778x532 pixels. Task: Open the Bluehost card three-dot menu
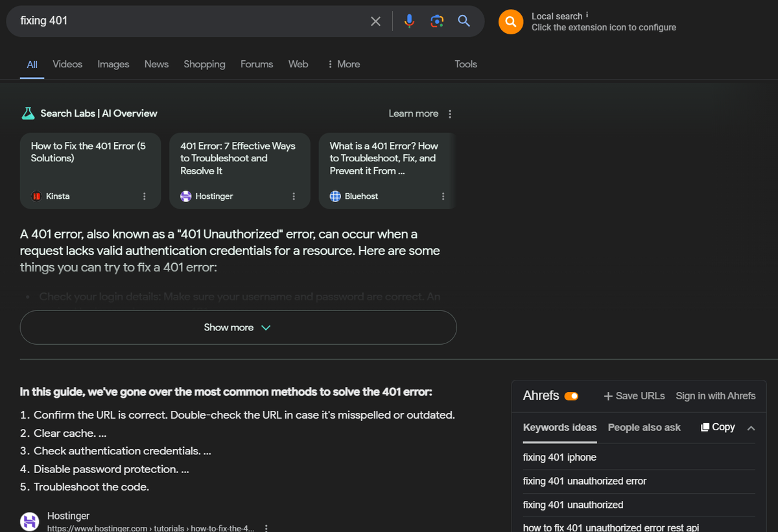click(443, 196)
